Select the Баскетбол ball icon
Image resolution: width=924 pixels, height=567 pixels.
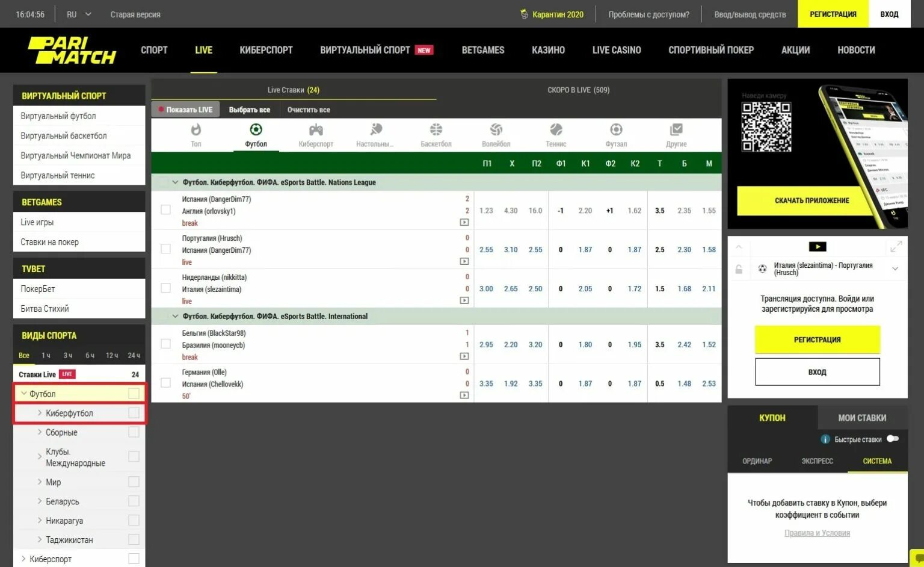(436, 129)
